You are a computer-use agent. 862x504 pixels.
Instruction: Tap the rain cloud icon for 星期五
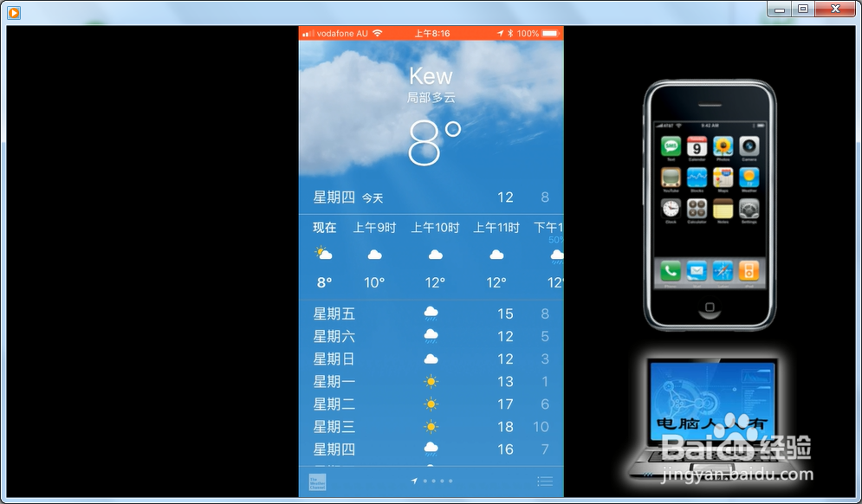point(431,313)
